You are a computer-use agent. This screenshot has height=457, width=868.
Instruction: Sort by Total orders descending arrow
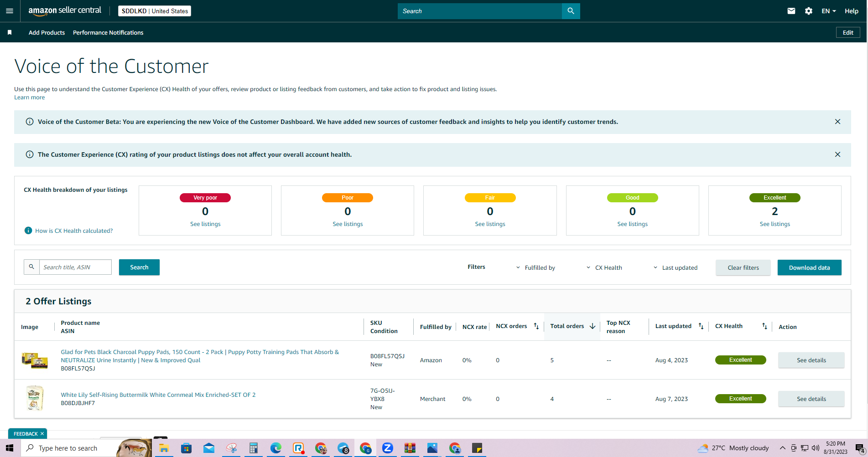[x=593, y=326]
